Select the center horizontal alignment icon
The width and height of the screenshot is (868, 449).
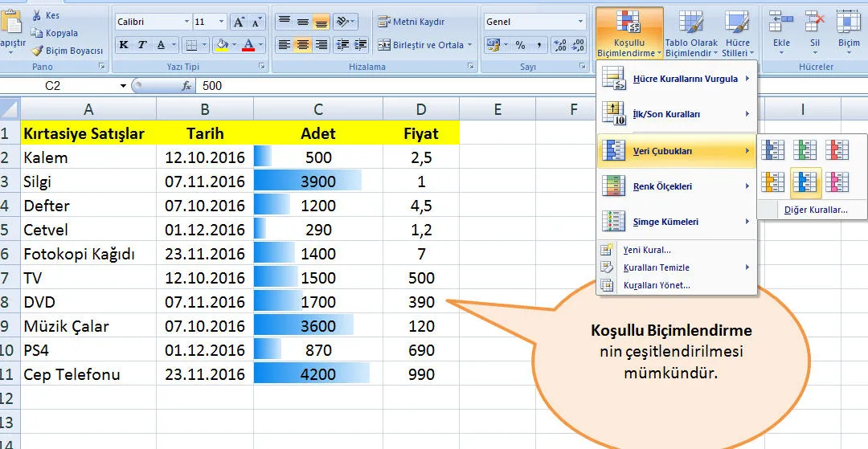pos(303,45)
